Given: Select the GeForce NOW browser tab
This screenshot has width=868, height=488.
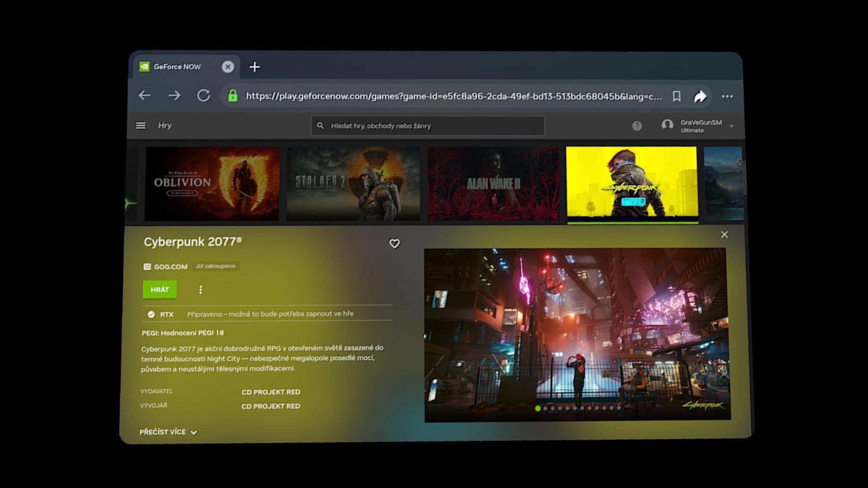Looking at the screenshot, I should (186, 67).
